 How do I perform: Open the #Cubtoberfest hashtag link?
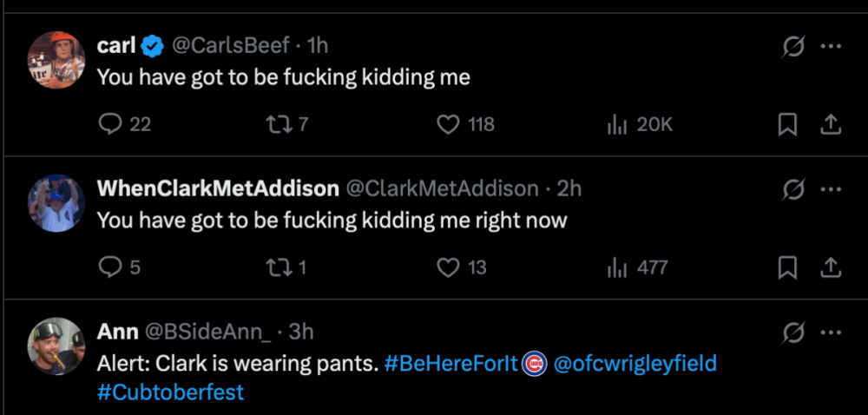170,392
